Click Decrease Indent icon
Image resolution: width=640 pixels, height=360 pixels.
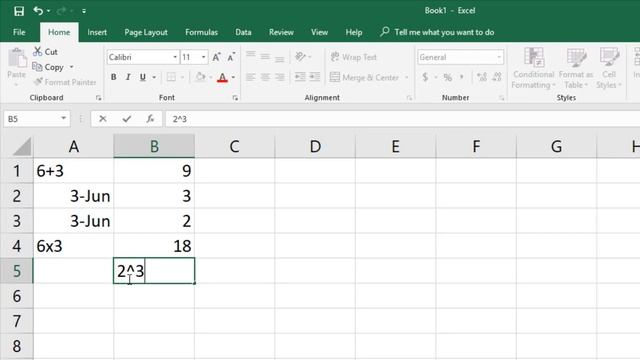tap(300, 77)
